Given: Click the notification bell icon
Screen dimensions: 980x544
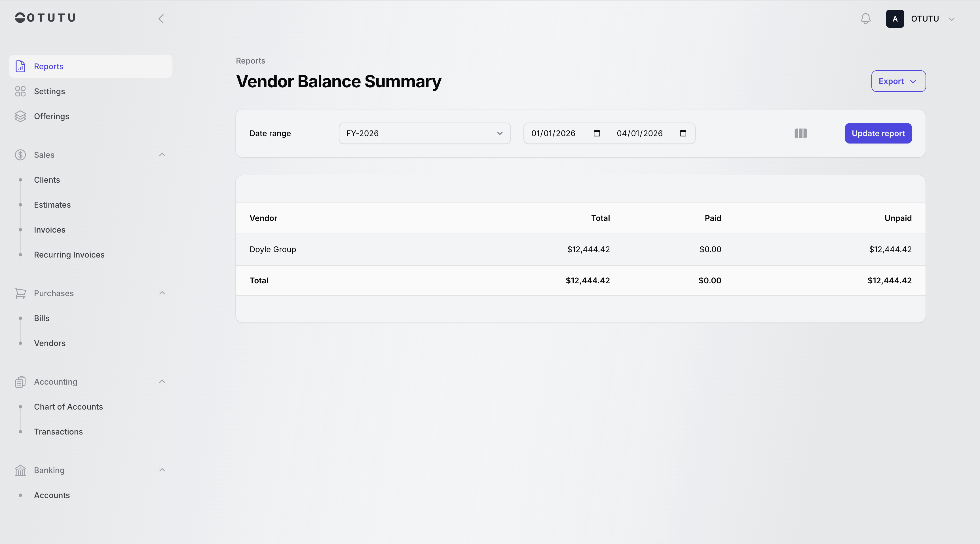Looking at the screenshot, I should (x=865, y=19).
